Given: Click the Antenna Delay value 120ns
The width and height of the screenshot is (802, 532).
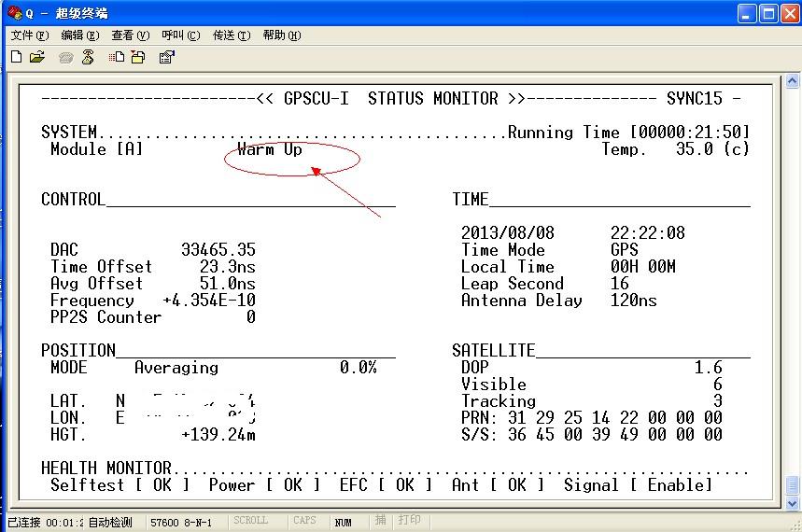Looking at the screenshot, I should coord(633,301).
